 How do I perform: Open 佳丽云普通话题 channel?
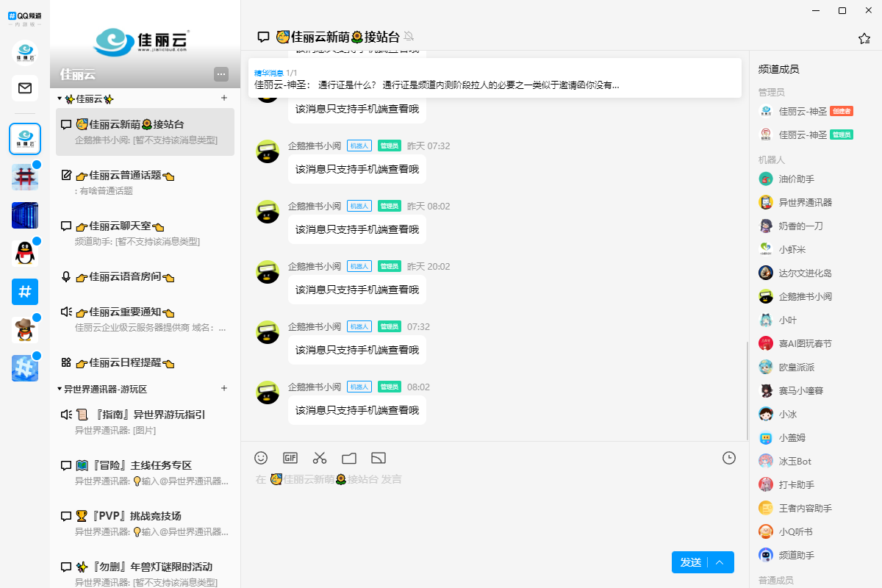coord(145,182)
